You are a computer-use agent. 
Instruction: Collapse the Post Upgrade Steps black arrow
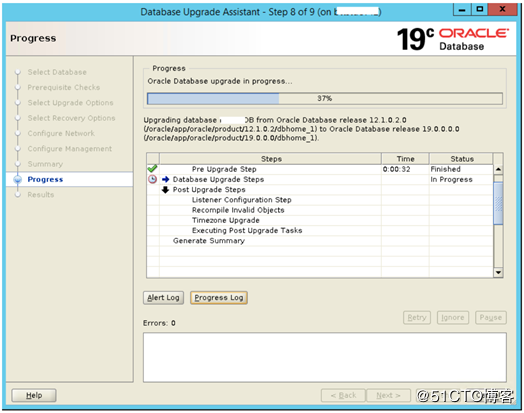165,190
